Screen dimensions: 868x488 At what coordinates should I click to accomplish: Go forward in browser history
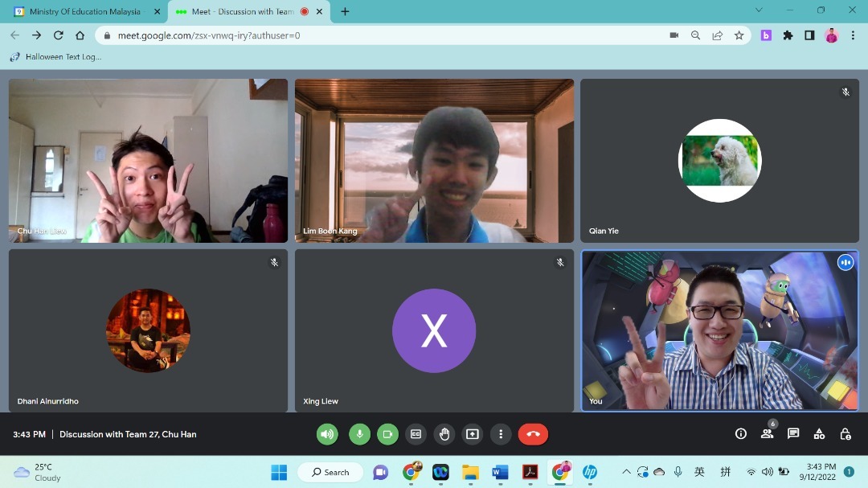coord(36,35)
